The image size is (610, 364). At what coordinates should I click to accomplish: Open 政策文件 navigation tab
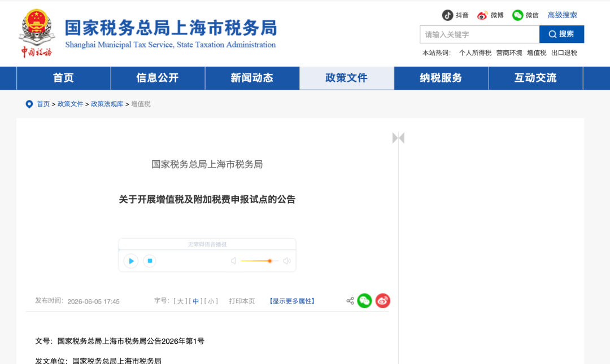(347, 78)
